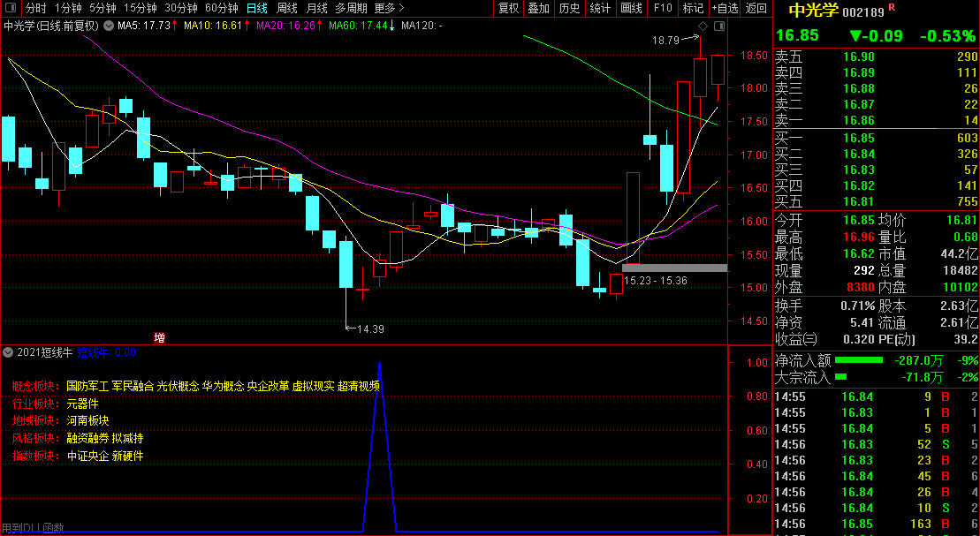Open the 统计 statistics tool

600,8
